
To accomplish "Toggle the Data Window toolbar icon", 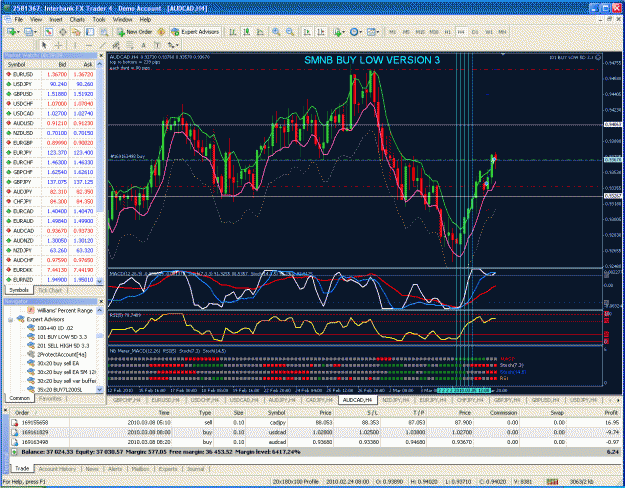I will pos(63,32).
